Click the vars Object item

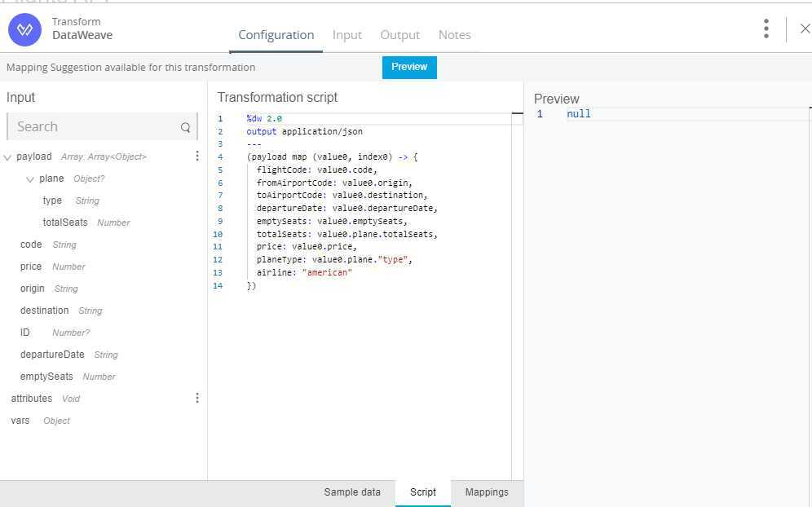tap(20, 421)
